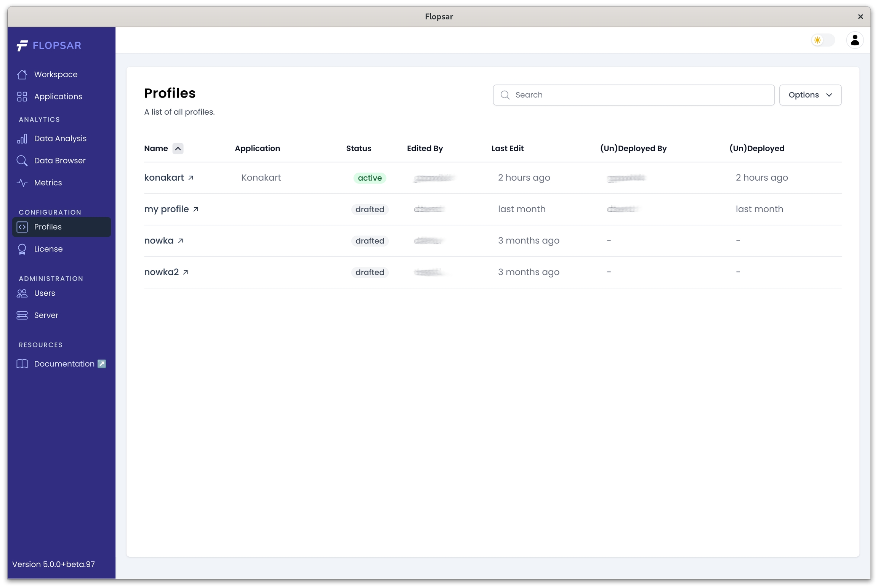Open Documentation external link
878x588 pixels.
click(64, 364)
